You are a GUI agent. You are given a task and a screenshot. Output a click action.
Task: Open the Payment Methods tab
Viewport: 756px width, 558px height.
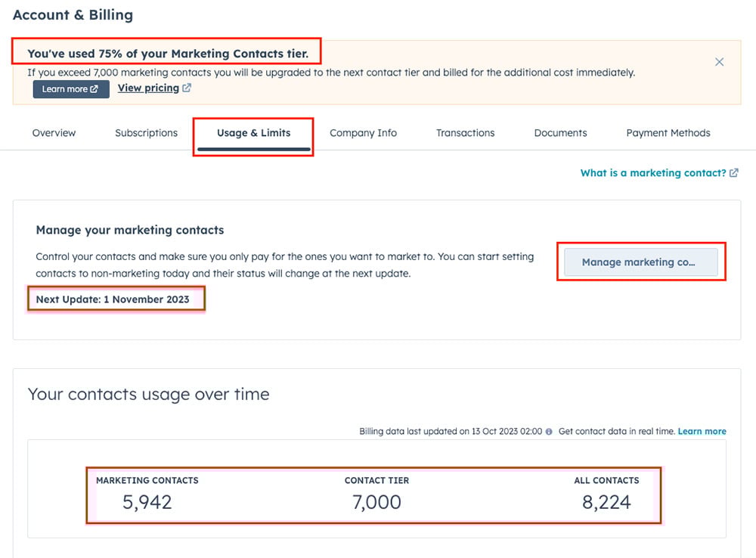pyautogui.click(x=668, y=132)
